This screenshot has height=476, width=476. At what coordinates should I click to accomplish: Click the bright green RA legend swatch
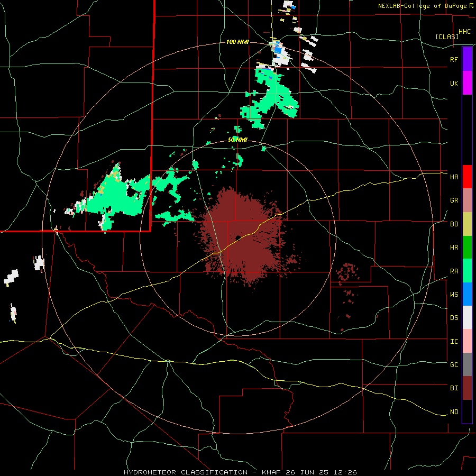pyautogui.click(x=467, y=271)
